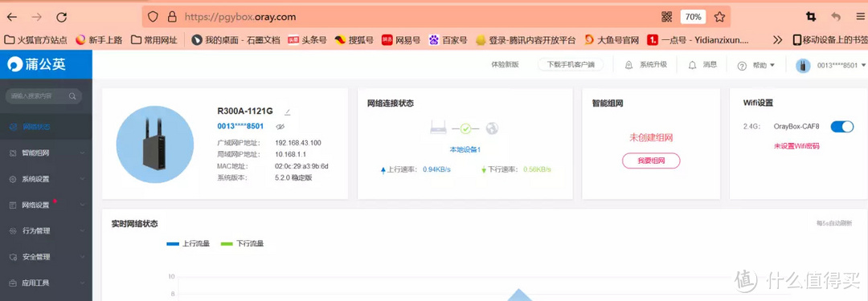Open the 大鱼号官网 bookmark
The image size is (868, 301).
[x=612, y=40]
